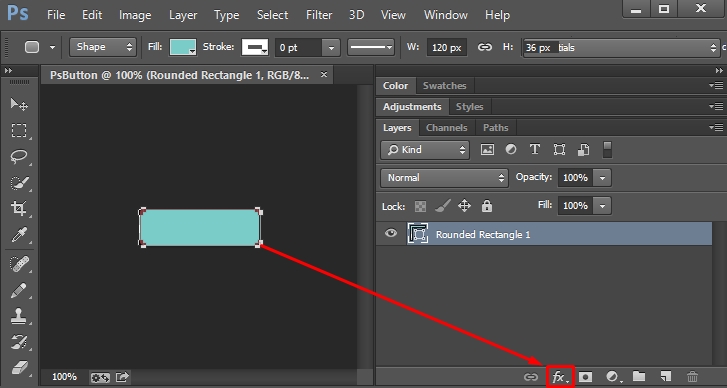Select the Lasso tool

pyautogui.click(x=19, y=156)
